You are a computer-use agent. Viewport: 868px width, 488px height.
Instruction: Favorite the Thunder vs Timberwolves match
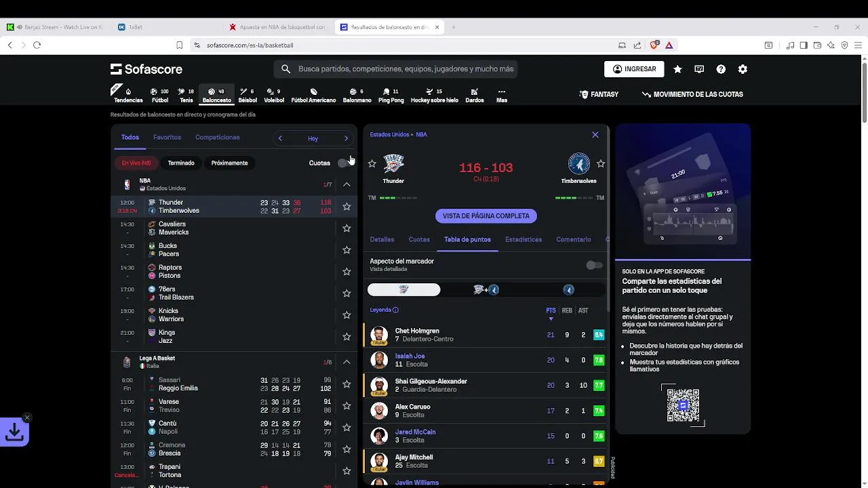(x=347, y=207)
